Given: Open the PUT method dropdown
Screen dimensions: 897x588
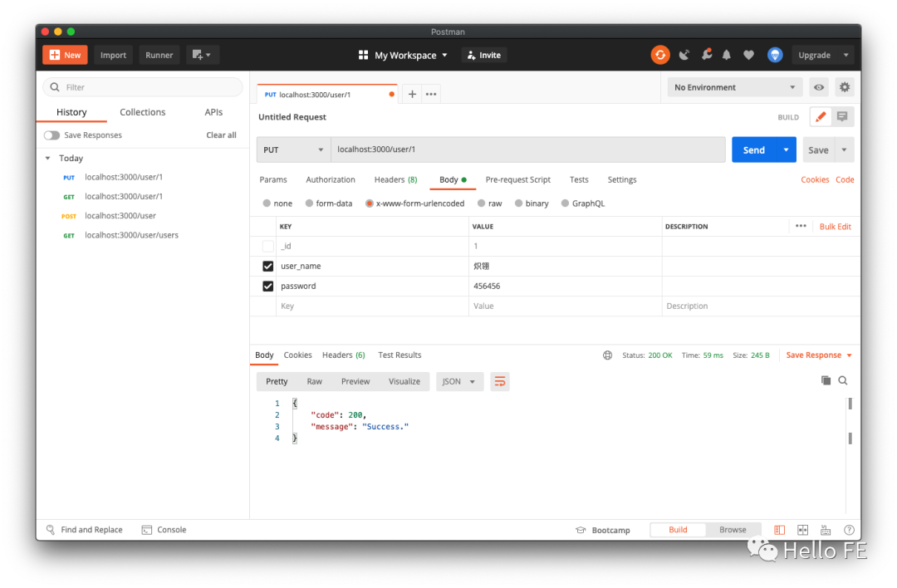Looking at the screenshot, I should (x=293, y=149).
